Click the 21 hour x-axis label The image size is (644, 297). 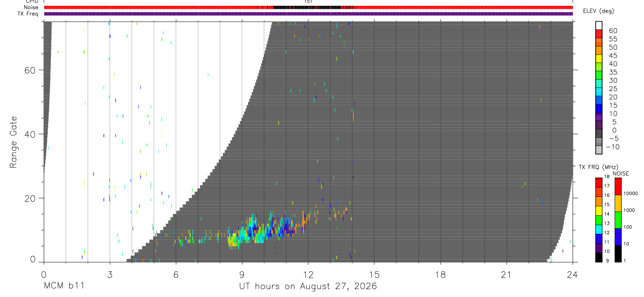507,275
